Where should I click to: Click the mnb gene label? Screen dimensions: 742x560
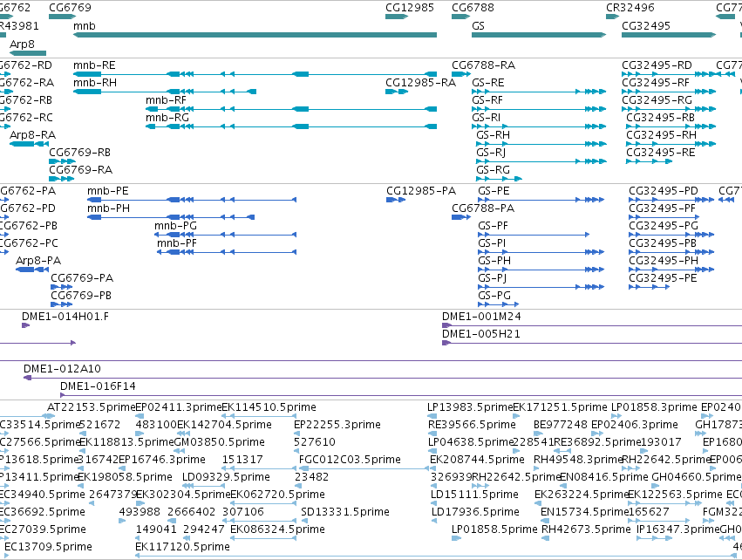click(x=85, y=26)
